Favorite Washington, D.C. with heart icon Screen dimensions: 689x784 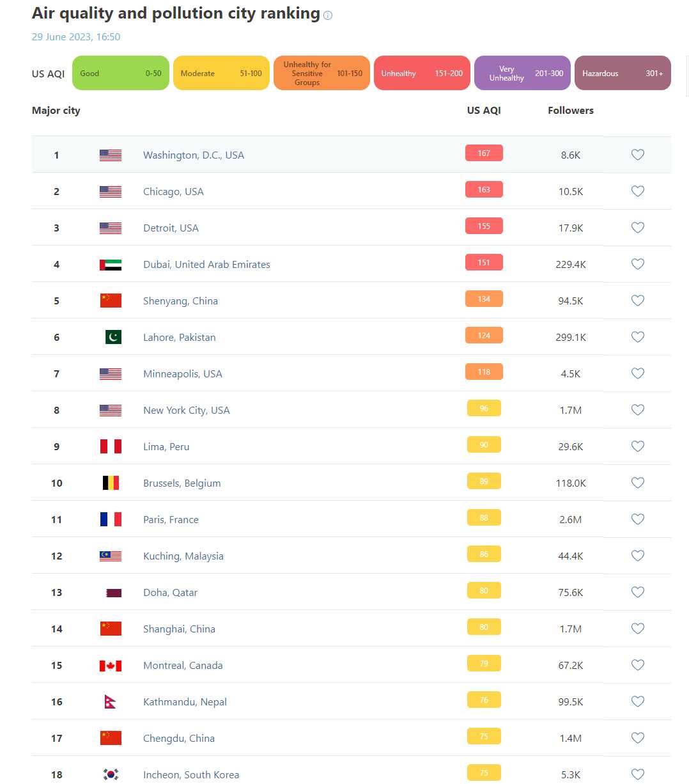click(x=638, y=155)
